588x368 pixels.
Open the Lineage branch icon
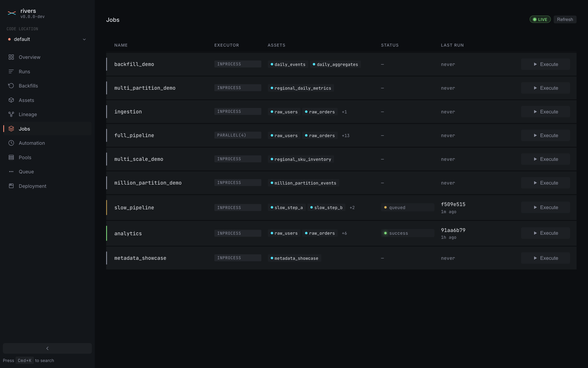[11, 114]
